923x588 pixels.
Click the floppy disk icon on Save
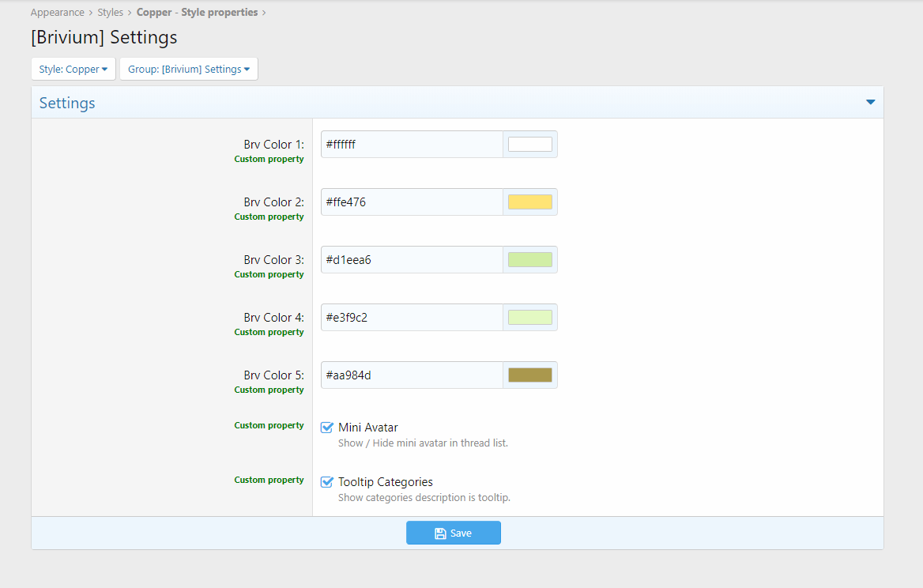440,533
